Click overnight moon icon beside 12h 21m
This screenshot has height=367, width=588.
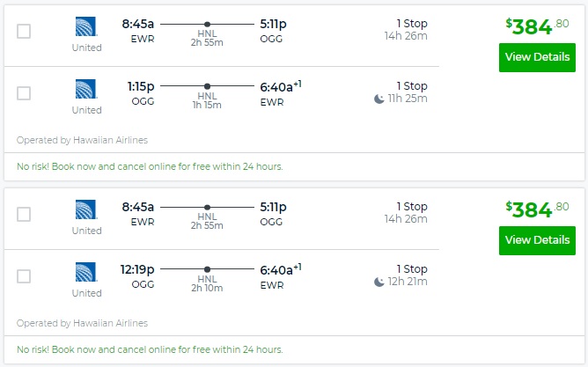(379, 282)
